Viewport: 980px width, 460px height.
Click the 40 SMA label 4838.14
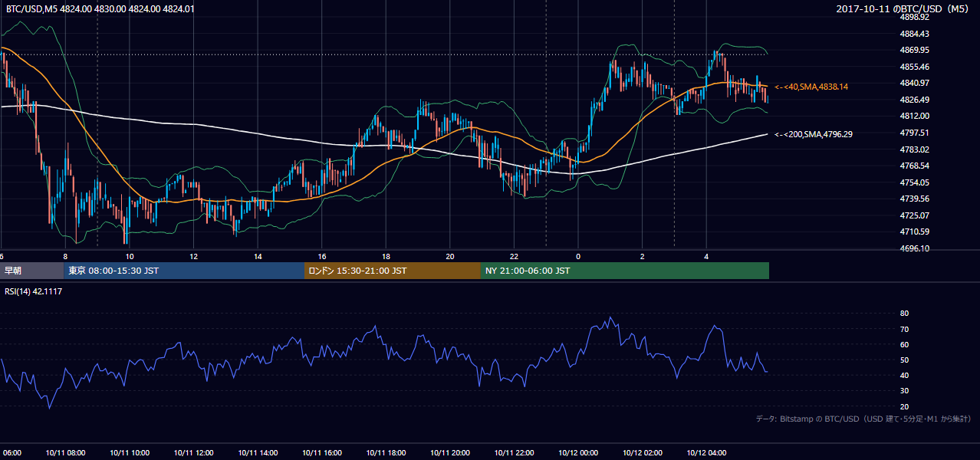tap(811, 87)
